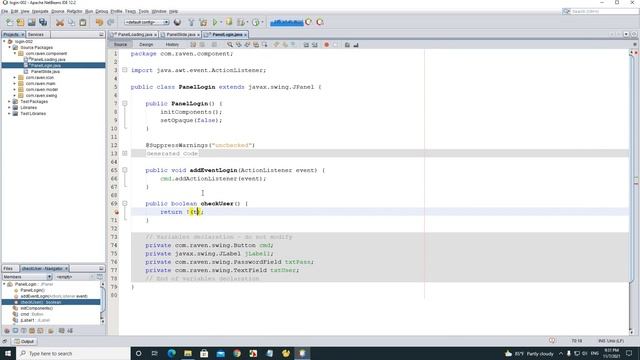640x360 pixels.
Task: Toggle Rectangular Selection icon in editor toolbar
Action: pos(264,44)
